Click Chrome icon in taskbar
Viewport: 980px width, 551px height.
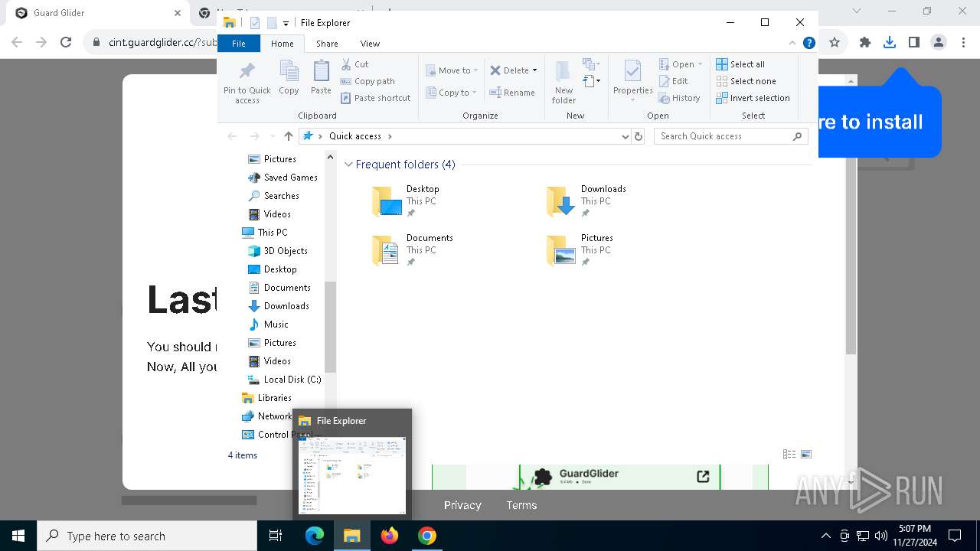tap(427, 536)
